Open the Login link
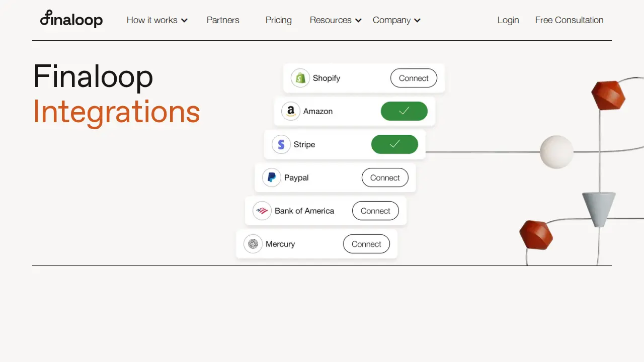Screen dimensions: 644x362 [x=508, y=20]
